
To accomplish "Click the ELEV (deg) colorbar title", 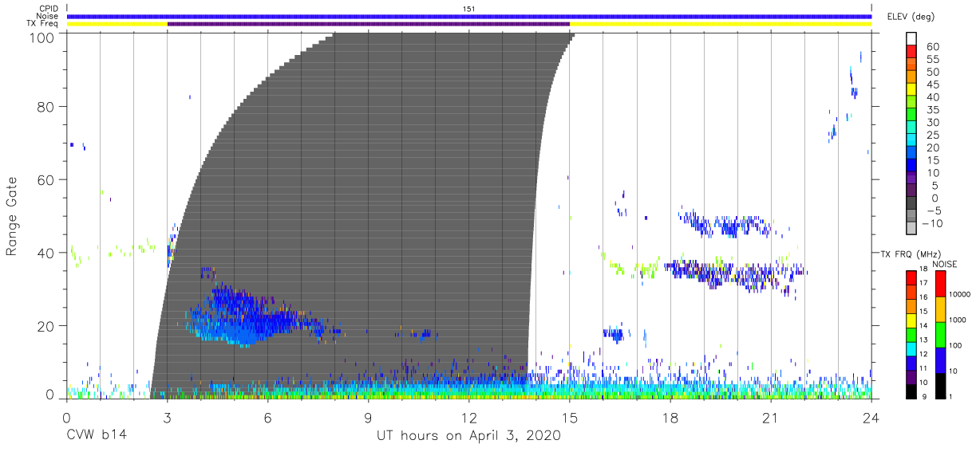I will click(911, 17).
